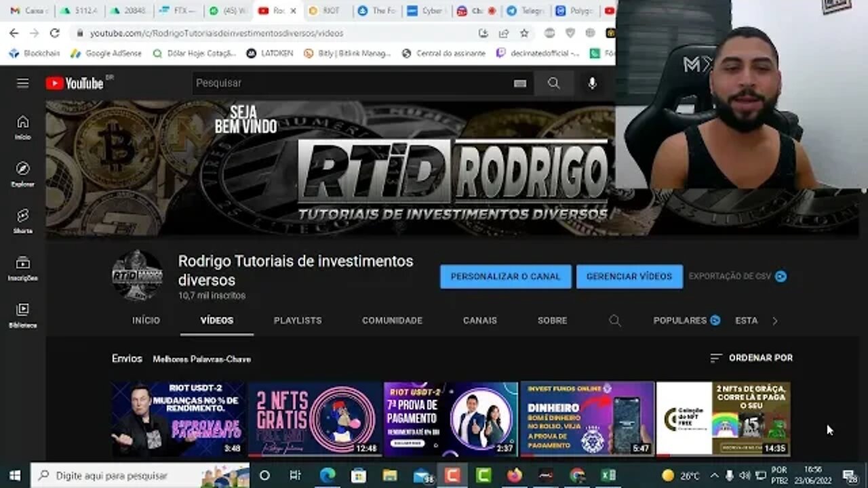
Task: Open the notification center icon
Action: tap(850, 475)
